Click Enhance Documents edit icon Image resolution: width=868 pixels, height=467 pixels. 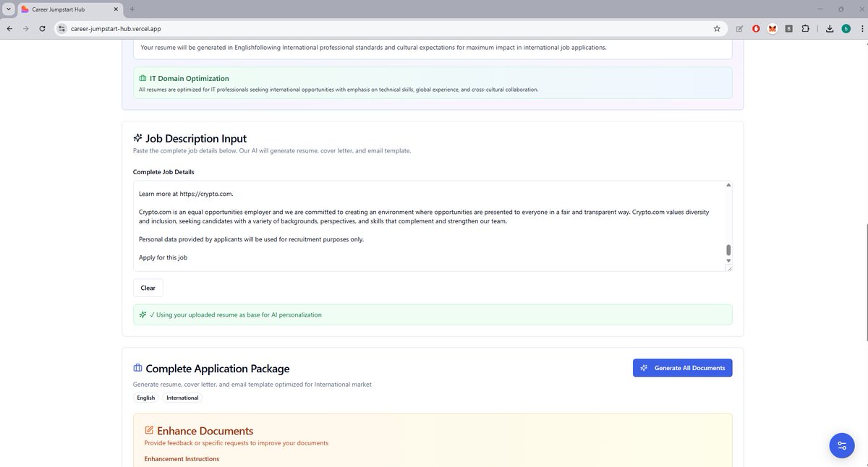coord(150,431)
